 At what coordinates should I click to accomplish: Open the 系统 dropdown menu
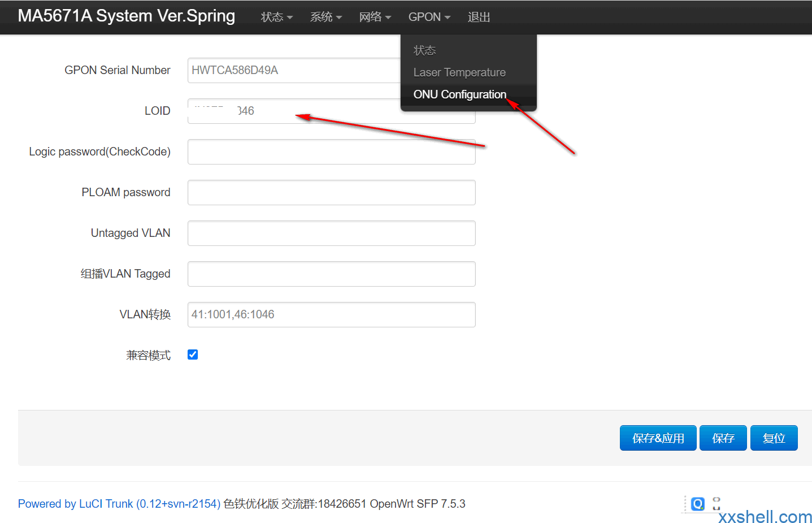(x=325, y=17)
